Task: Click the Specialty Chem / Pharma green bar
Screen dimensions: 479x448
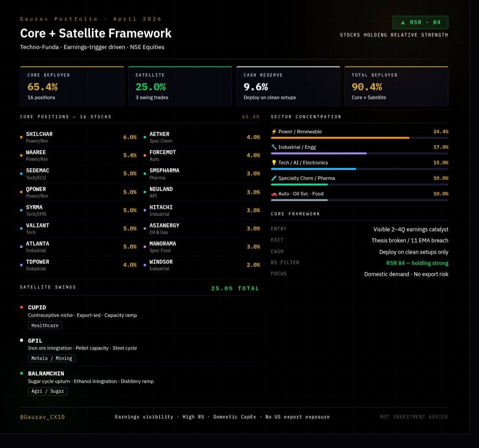Action: point(299,185)
